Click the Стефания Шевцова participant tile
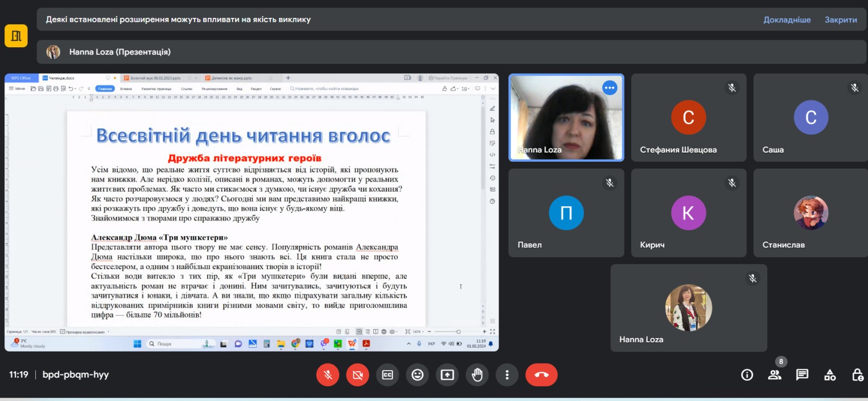Image resolution: width=868 pixels, height=401 pixels. pyautogui.click(x=688, y=118)
